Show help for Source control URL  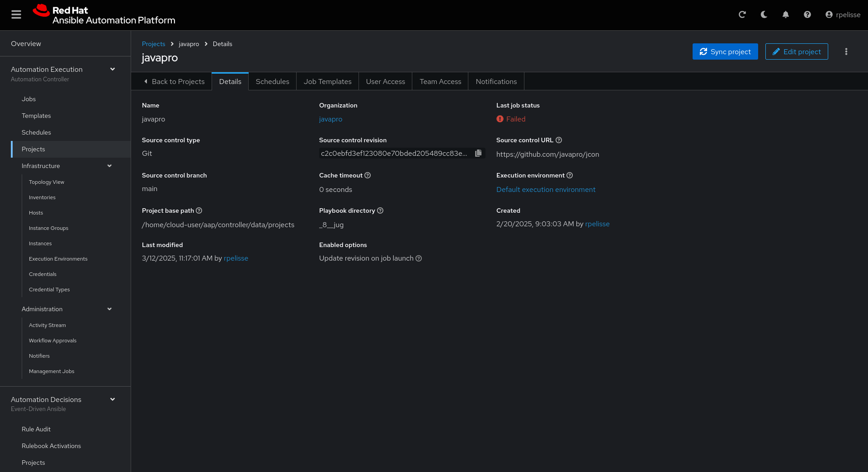[559, 140]
